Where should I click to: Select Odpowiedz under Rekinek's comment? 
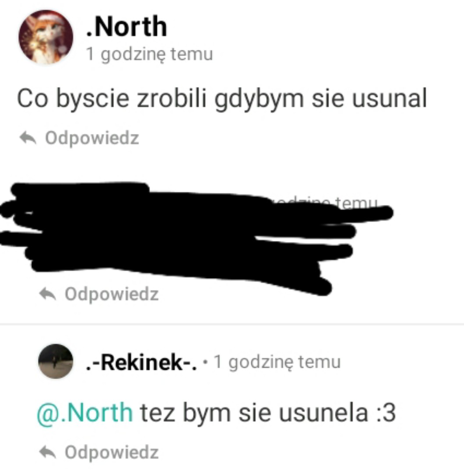[x=112, y=452]
